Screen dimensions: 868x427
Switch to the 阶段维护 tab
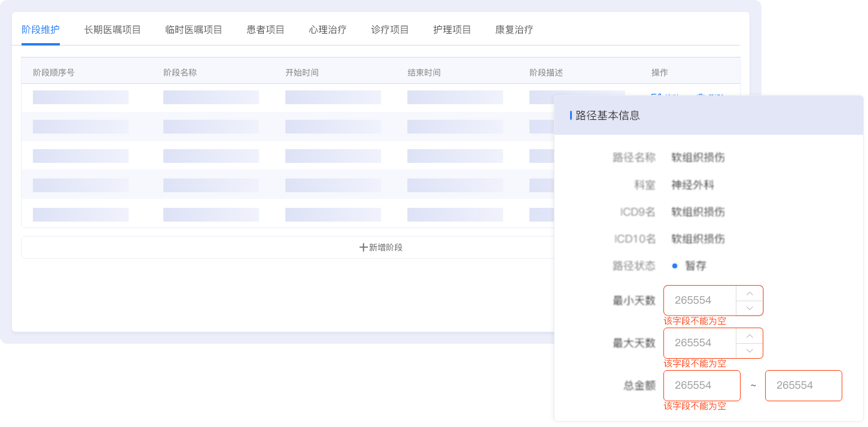pos(41,30)
